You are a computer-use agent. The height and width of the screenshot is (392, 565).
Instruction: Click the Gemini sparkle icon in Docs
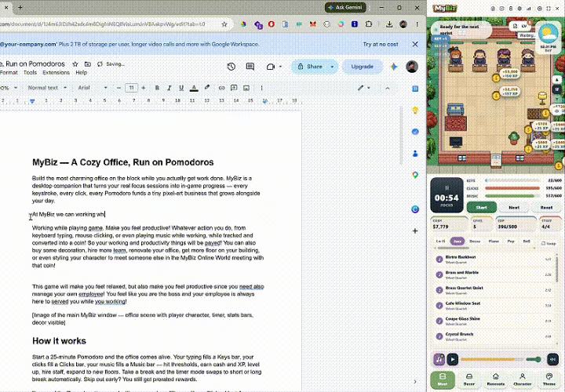pos(394,67)
